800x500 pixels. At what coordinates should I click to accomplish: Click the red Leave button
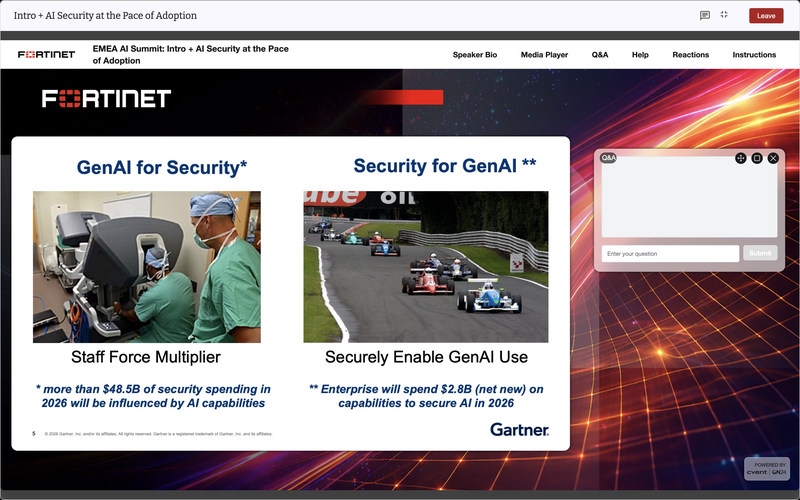tap(766, 16)
